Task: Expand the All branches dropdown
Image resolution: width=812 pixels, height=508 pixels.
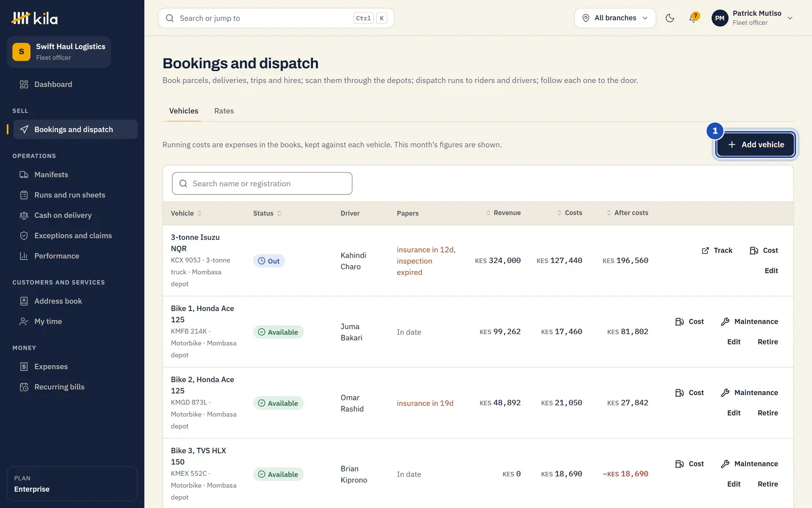Action: [615, 18]
